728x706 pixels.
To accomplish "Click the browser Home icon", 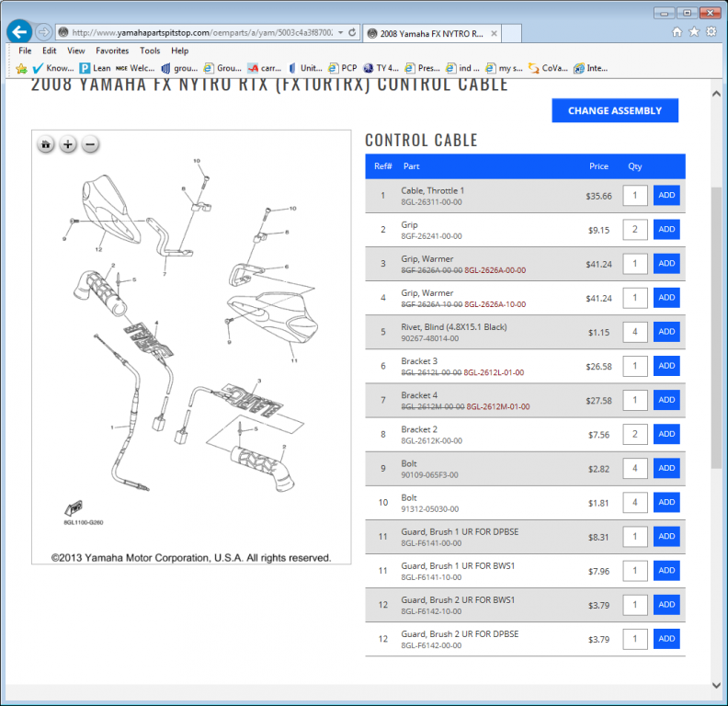I will click(x=677, y=31).
